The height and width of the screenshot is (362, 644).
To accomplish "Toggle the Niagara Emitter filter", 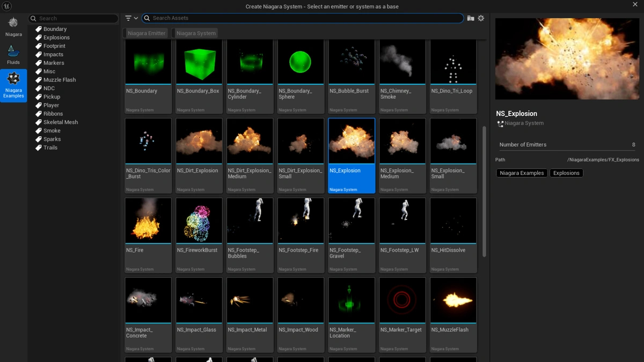I will pos(147,33).
